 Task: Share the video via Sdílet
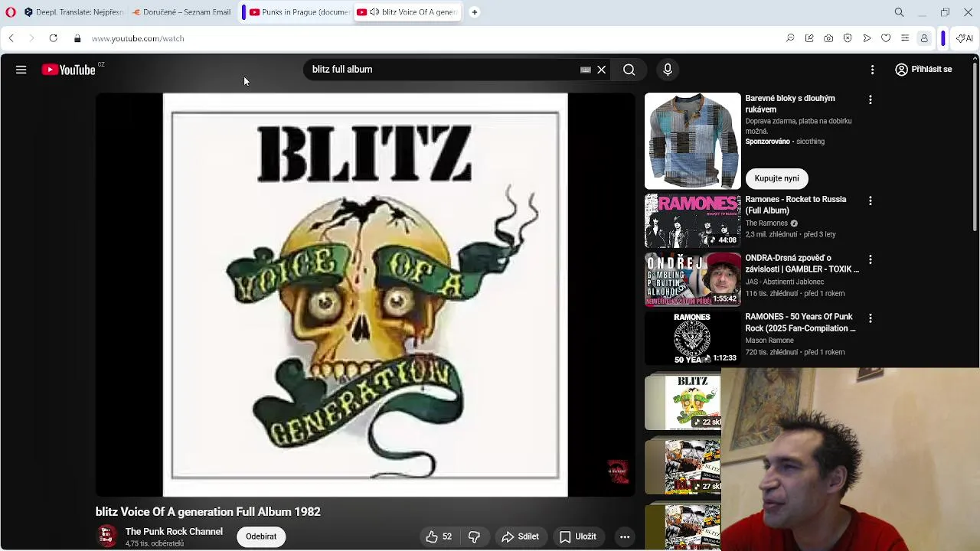pyautogui.click(x=521, y=536)
